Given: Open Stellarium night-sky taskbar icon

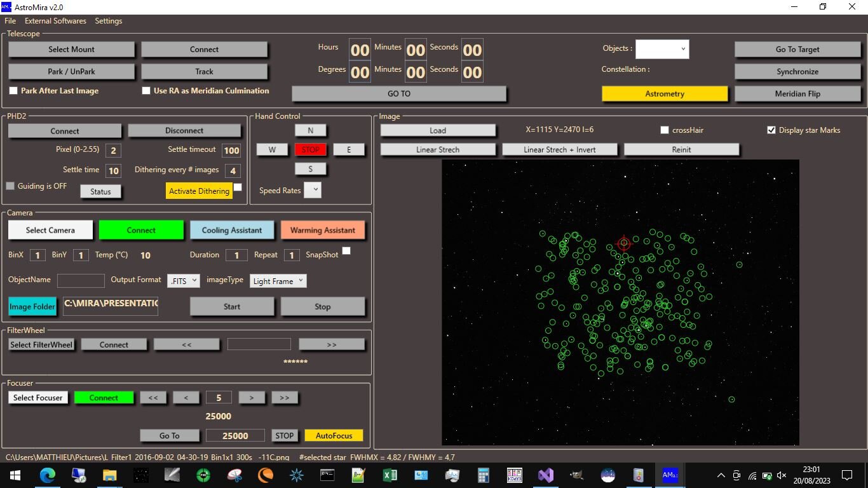Looking at the screenshot, I should click(x=608, y=475).
